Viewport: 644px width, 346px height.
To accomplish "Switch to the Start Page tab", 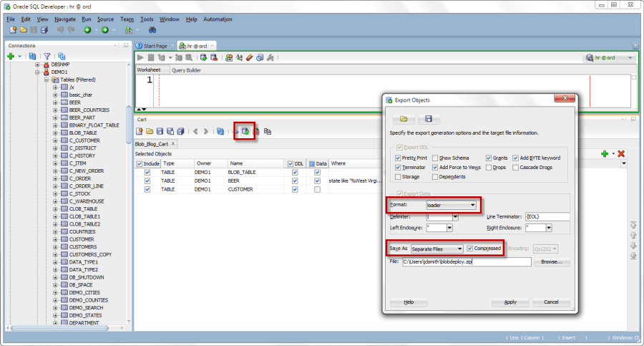I will click(x=155, y=46).
